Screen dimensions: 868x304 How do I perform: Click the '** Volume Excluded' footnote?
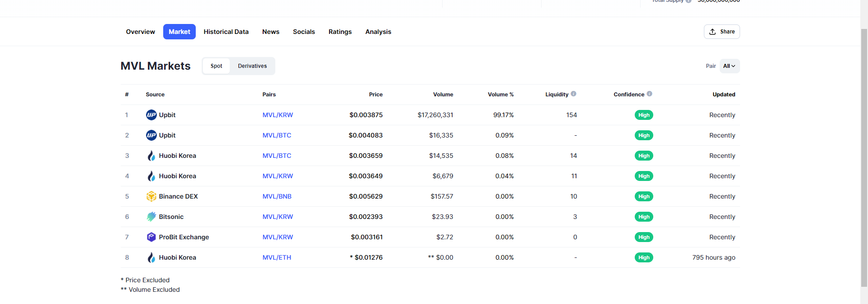click(150, 290)
